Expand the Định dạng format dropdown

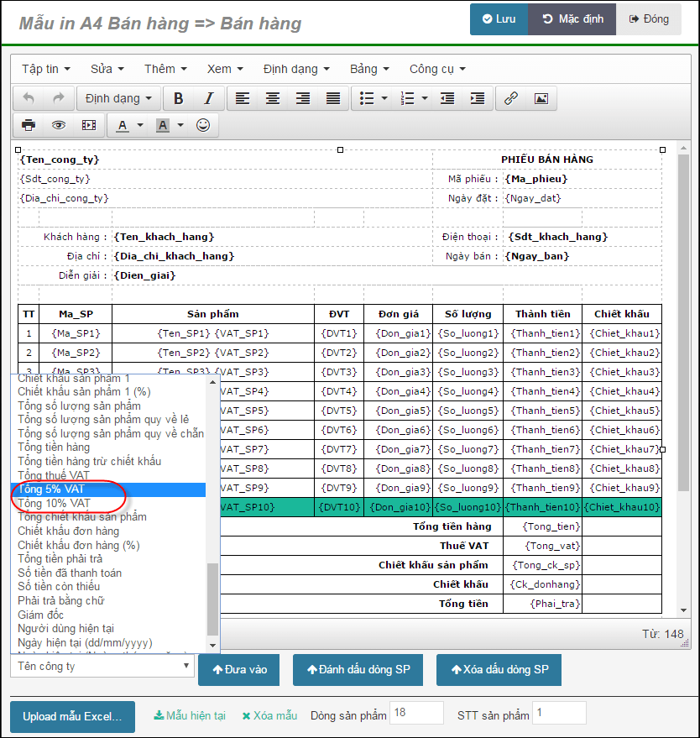pyautogui.click(x=118, y=98)
